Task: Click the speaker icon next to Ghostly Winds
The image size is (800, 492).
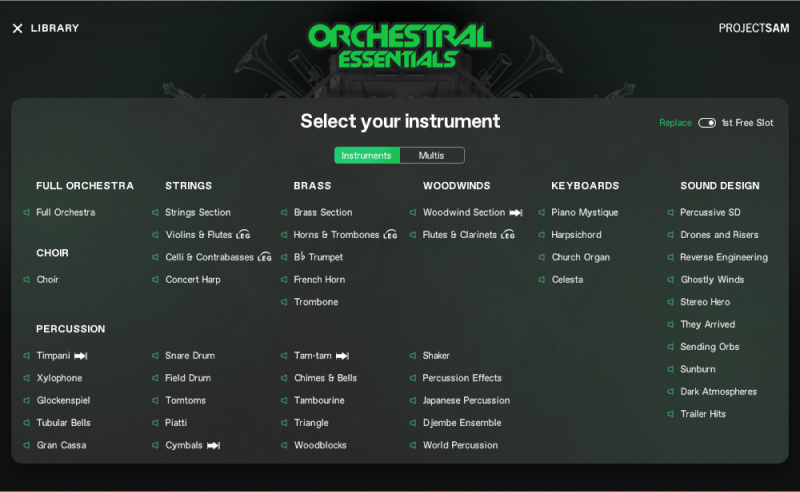Action: point(670,280)
